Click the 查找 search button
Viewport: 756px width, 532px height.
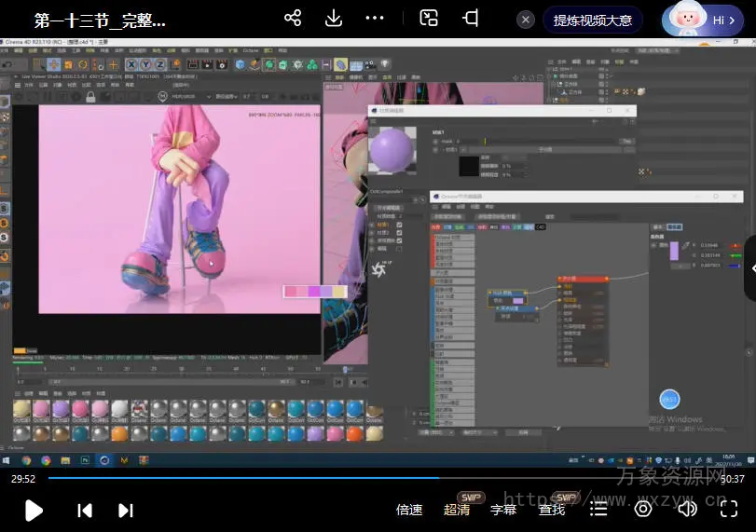click(x=552, y=510)
